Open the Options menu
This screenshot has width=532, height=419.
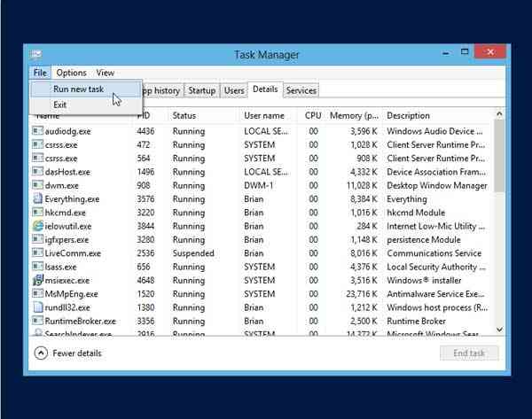[x=72, y=73]
